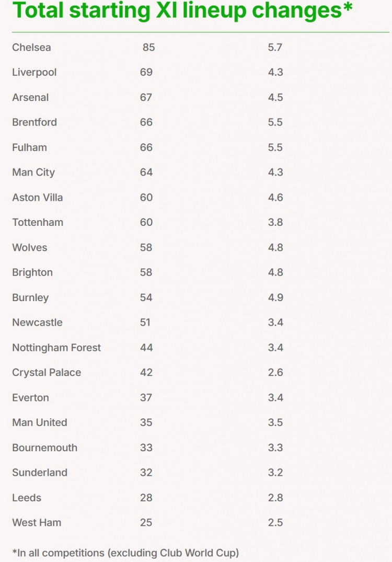Click Arsenal's 4.5 average value
The width and height of the screenshot is (392, 562).
tap(275, 97)
